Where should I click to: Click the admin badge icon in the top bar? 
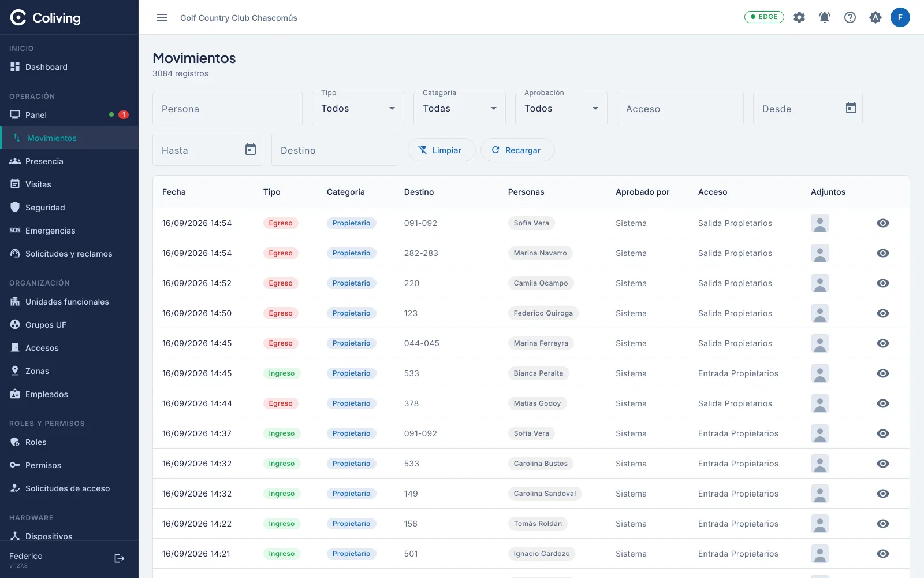(875, 17)
